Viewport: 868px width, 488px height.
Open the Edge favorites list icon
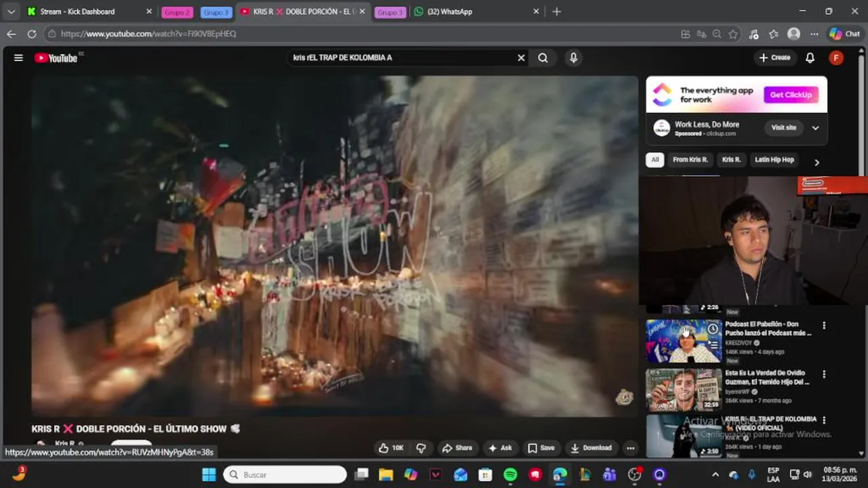point(774,34)
